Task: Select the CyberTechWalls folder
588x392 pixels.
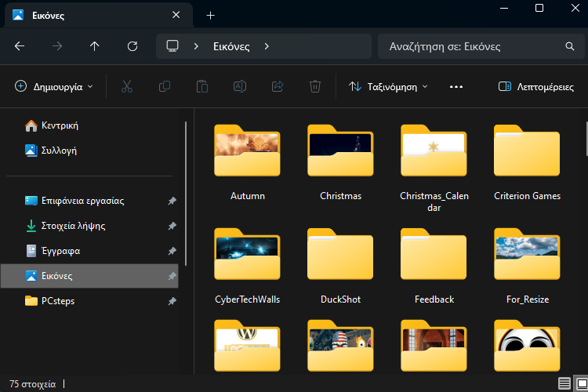Action: point(247,266)
